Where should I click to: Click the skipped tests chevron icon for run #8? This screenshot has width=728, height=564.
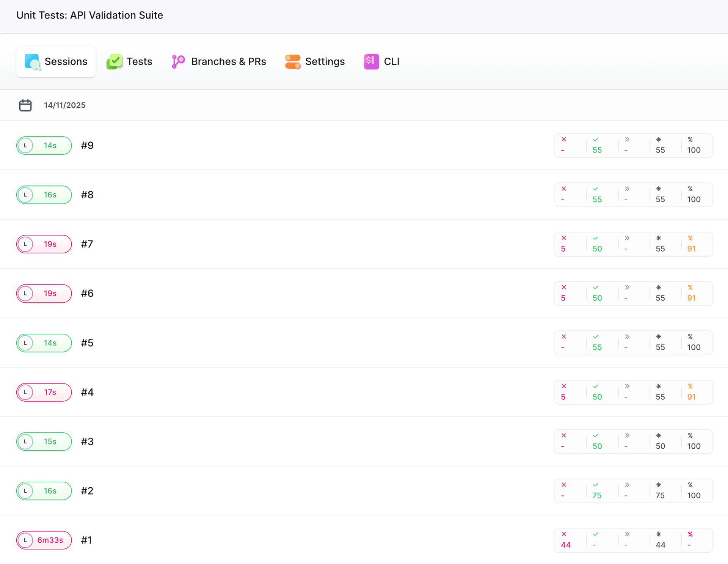tap(628, 189)
